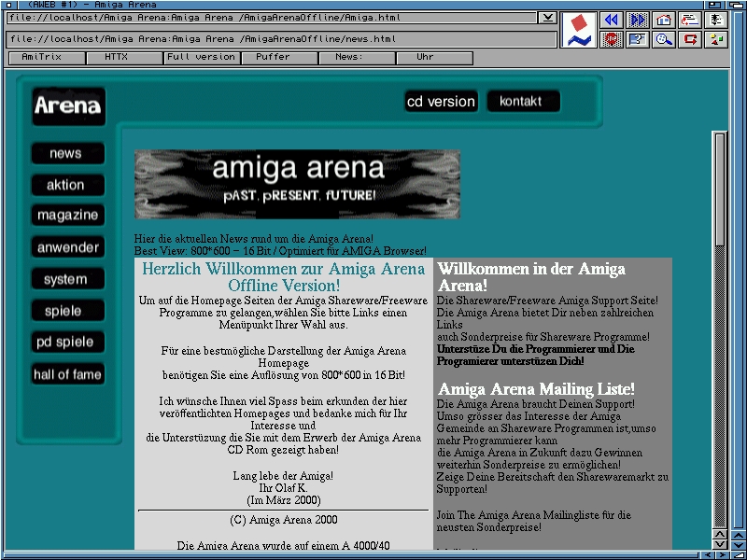Click the Arena logo in the sidebar

click(68, 106)
